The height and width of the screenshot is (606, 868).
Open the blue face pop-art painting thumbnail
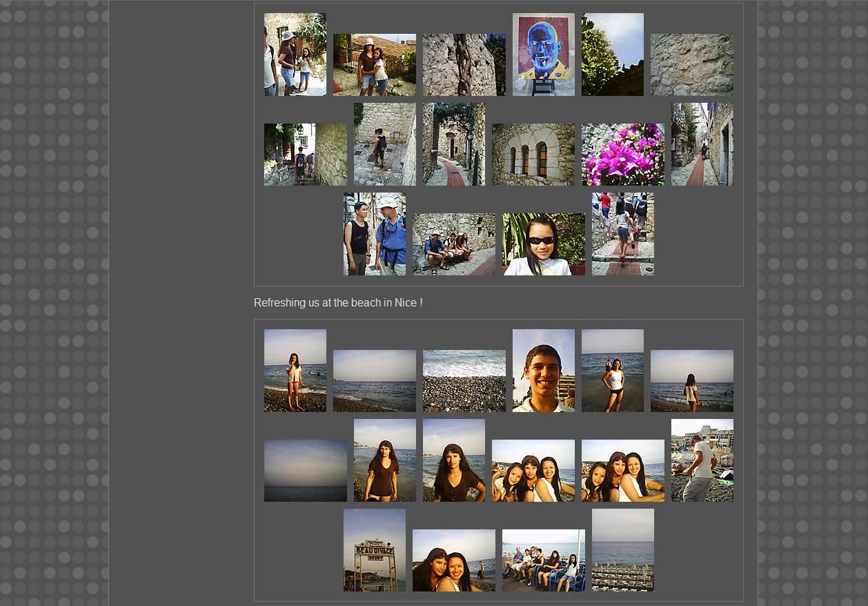[x=543, y=55]
